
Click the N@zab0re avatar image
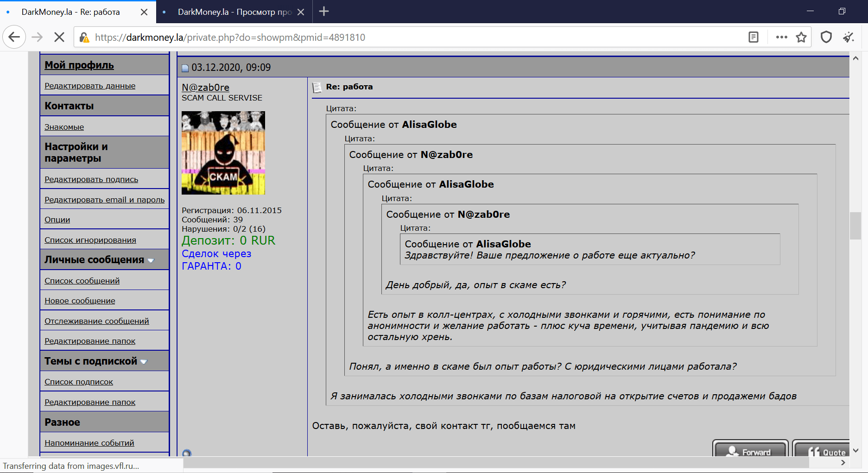tap(223, 153)
